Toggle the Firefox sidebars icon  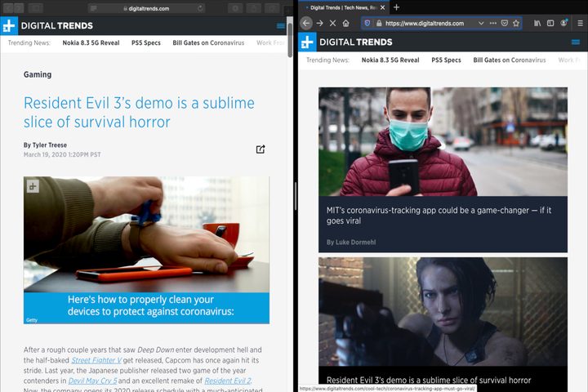click(x=550, y=23)
